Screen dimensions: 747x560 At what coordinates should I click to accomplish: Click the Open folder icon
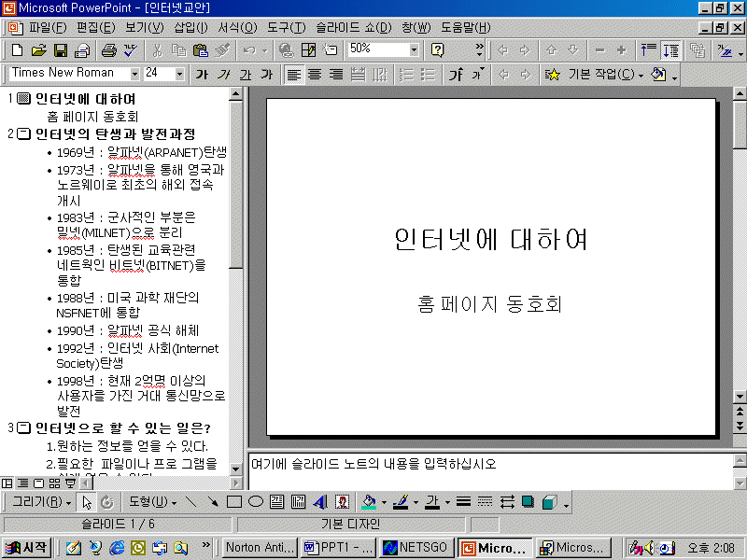(38, 49)
